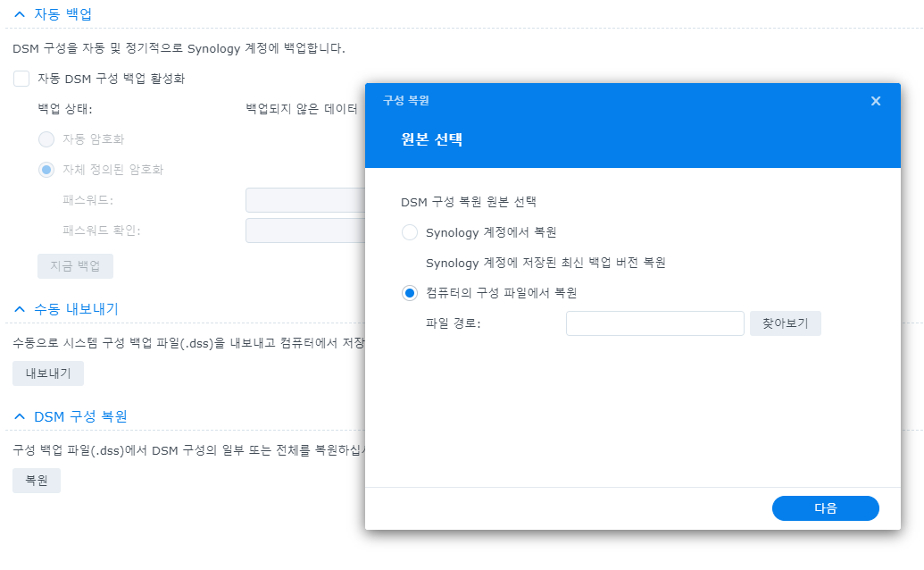Choose Synology 계정에서 복원 radio option
The width and height of the screenshot is (924, 570).
[410, 232]
